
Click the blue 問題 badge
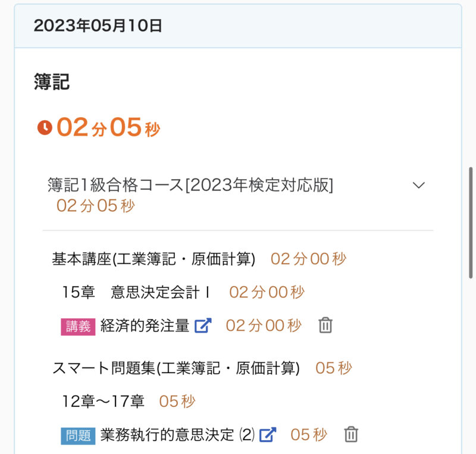coord(78,436)
